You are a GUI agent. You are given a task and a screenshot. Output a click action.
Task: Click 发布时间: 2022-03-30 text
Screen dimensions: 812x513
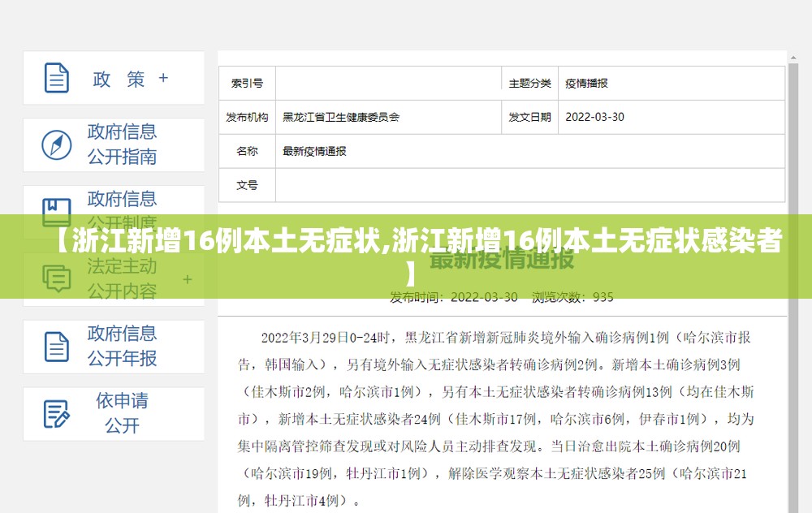point(454,297)
